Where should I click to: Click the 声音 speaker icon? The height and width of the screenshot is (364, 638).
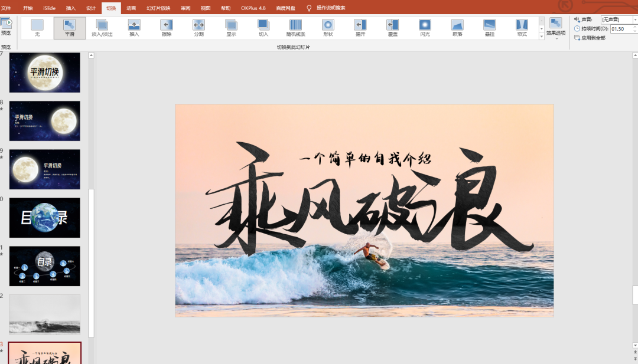pos(577,19)
